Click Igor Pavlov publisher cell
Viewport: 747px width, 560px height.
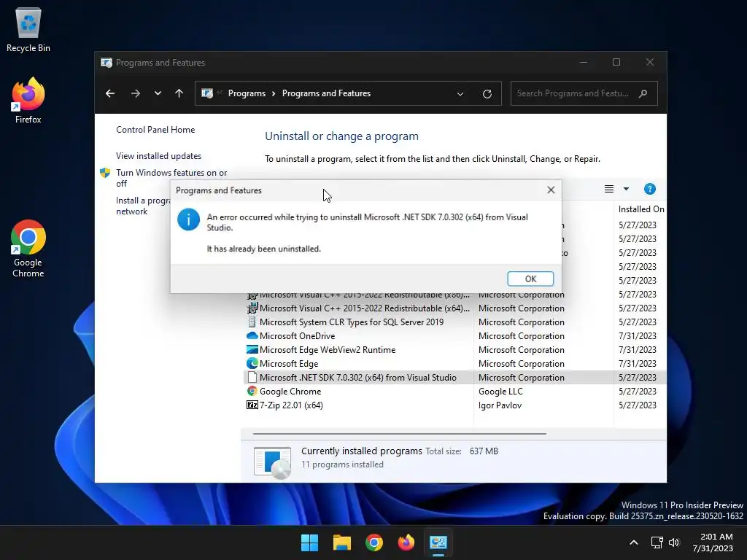[x=500, y=405]
